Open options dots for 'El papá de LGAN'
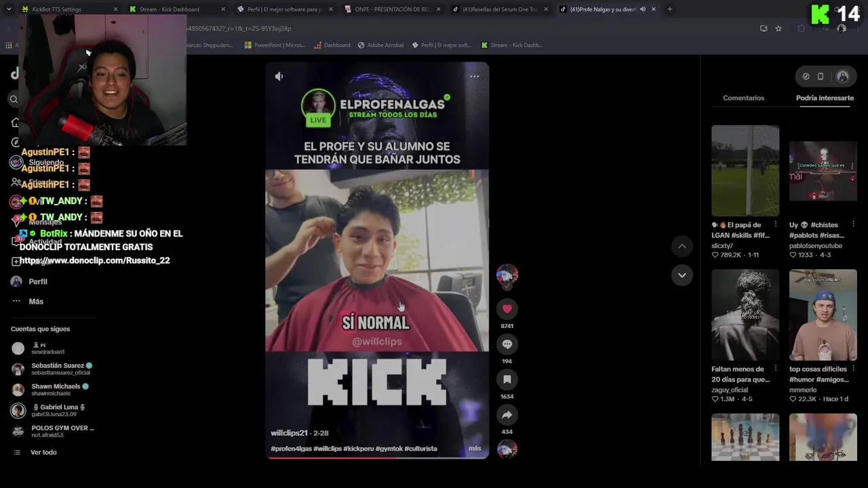 775,224
